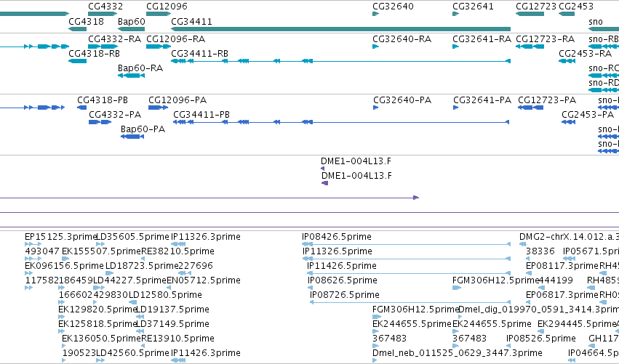Viewport: 619px width, 364px height.
Task: Select protein CG2453-PA label
Action: (x=588, y=115)
